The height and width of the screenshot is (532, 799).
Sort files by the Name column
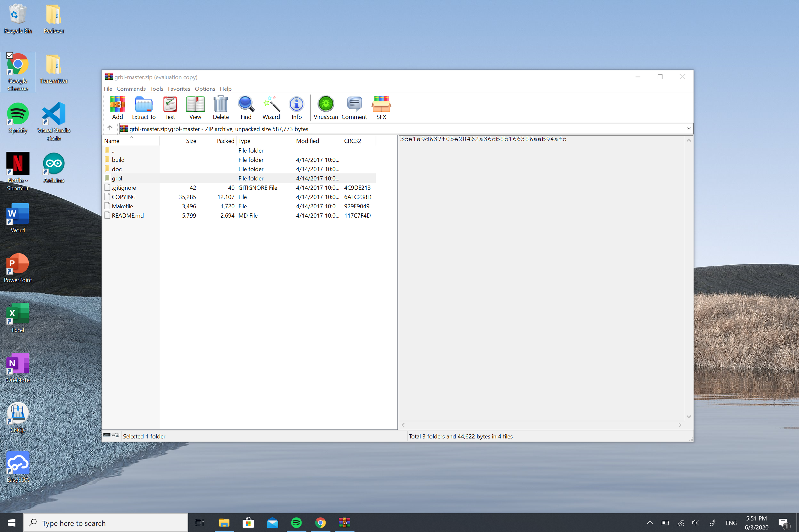[x=112, y=141]
